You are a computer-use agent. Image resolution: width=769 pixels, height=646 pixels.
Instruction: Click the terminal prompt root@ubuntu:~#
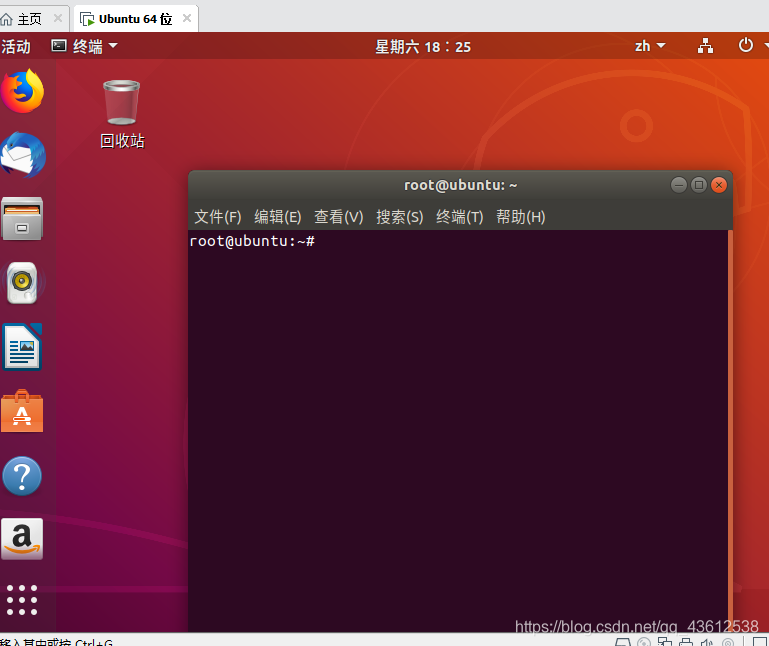coord(252,241)
